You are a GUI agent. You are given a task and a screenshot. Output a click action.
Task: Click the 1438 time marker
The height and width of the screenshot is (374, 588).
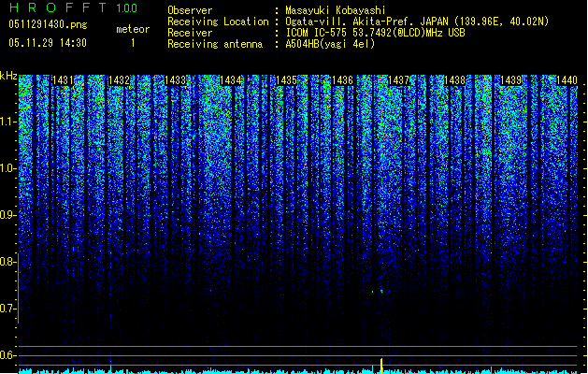tap(454, 80)
